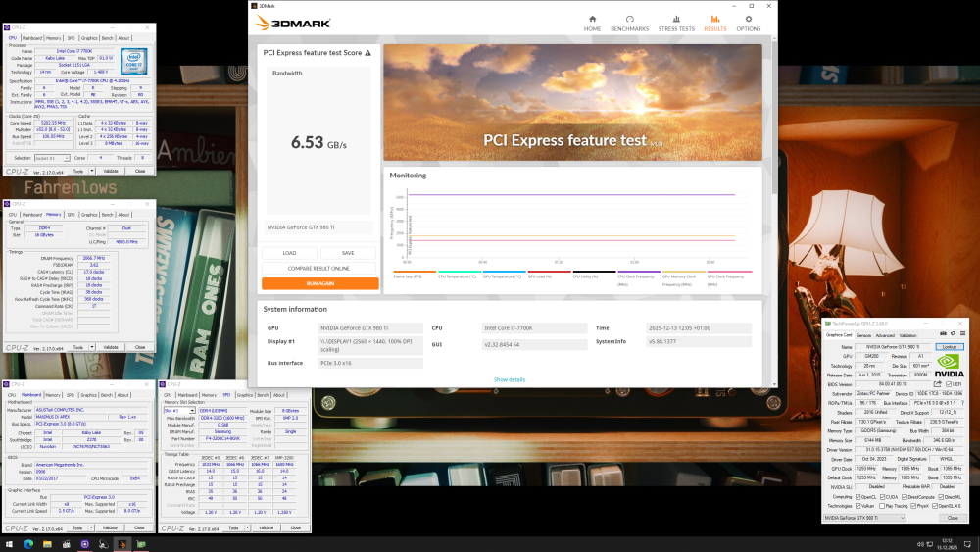Open the Sensors tab in GPU-Z
Viewport: 980px width, 552px height.
863,335
